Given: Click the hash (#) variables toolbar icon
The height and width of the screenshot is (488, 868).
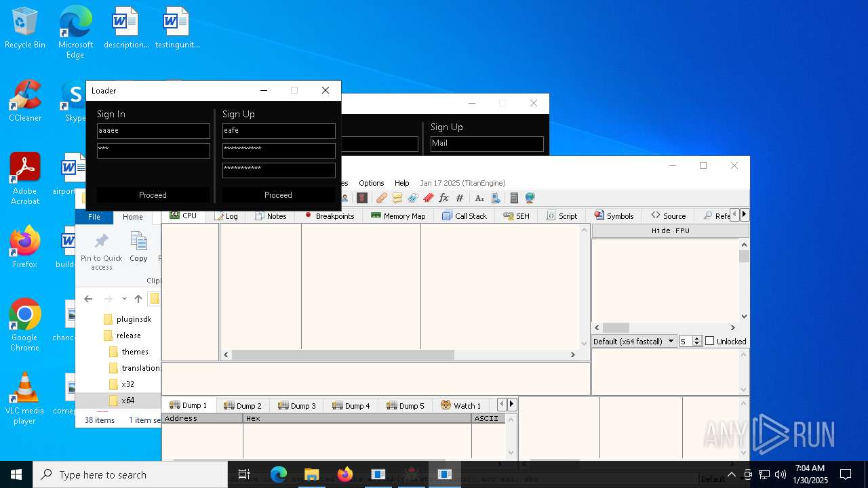Looking at the screenshot, I should tap(460, 198).
